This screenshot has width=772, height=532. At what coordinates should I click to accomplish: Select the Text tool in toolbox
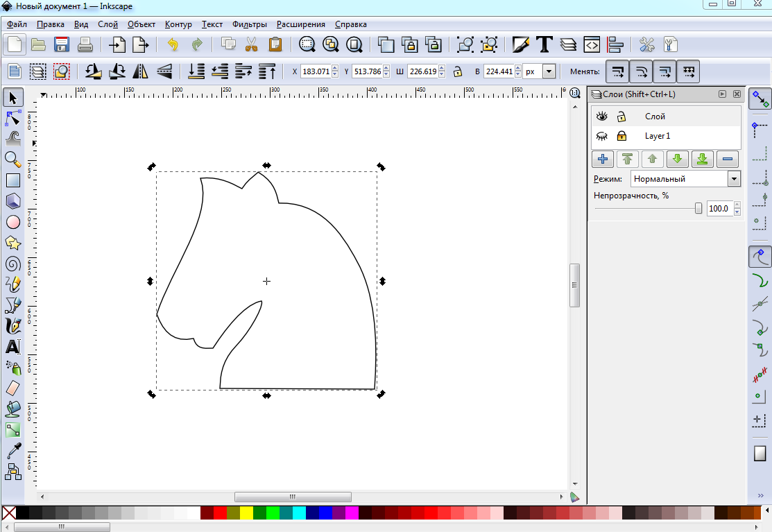pos(13,347)
